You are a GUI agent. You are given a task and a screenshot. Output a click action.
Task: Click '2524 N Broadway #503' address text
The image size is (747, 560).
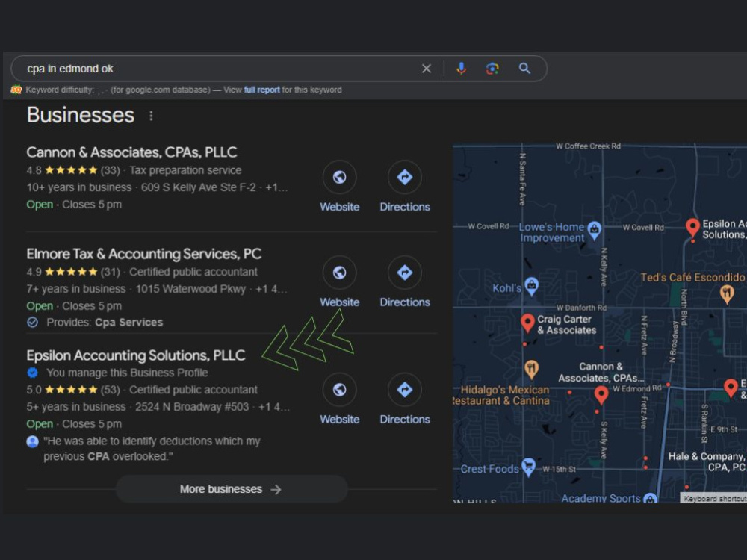(191, 407)
